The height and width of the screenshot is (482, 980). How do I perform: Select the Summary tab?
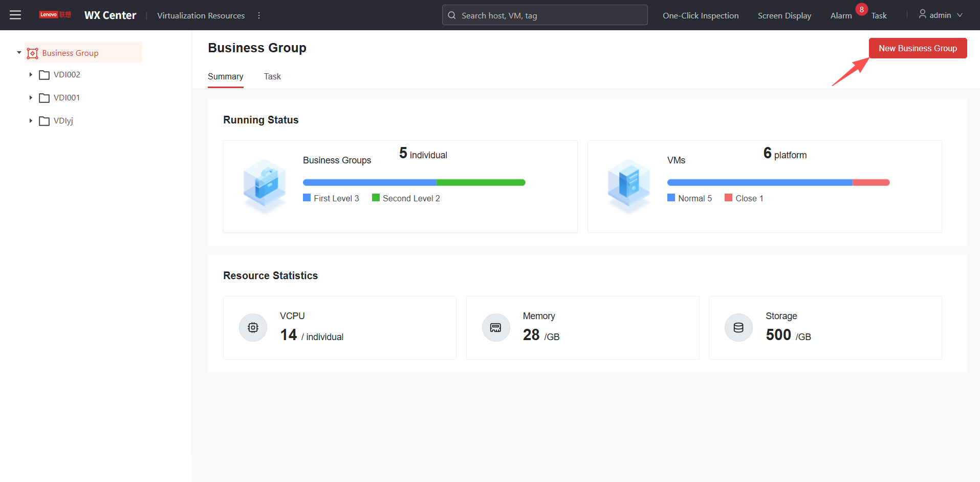click(x=225, y=77)
